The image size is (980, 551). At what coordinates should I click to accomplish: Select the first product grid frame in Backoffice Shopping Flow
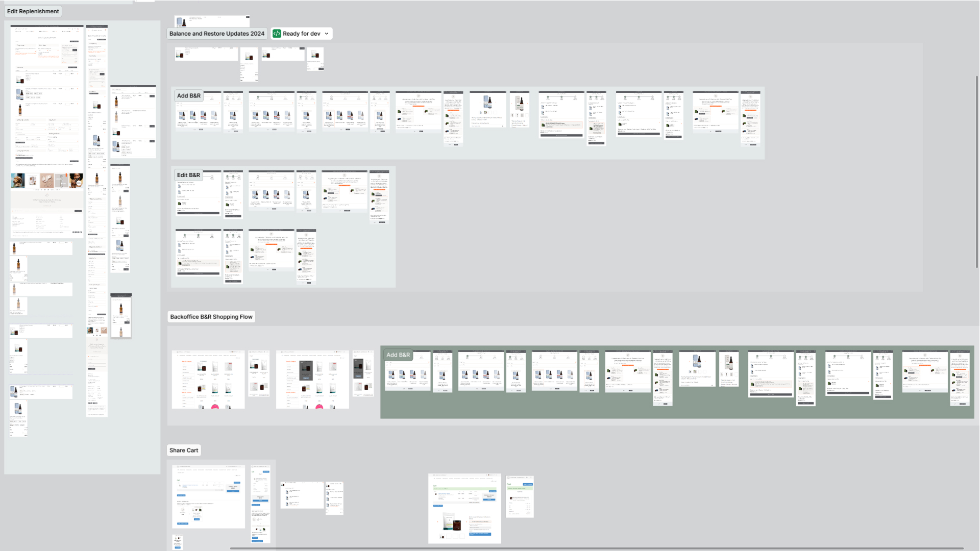pyautogui.click(x=208, y=379)
